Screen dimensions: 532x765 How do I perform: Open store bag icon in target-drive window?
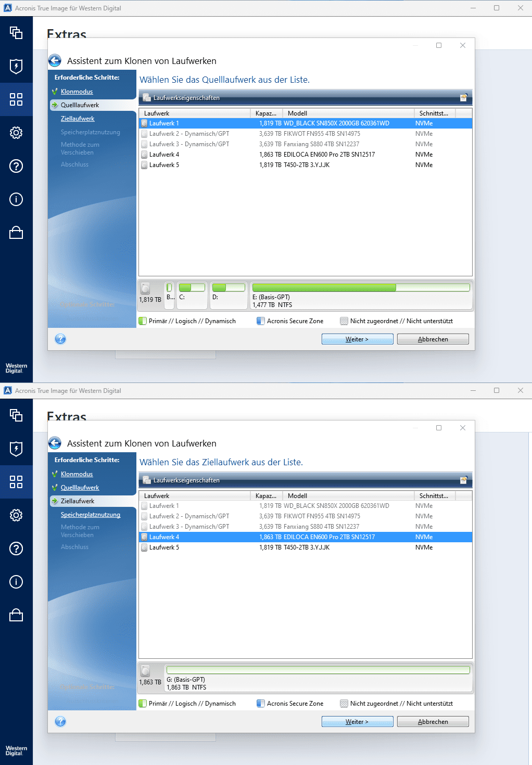tap(16, 615)
